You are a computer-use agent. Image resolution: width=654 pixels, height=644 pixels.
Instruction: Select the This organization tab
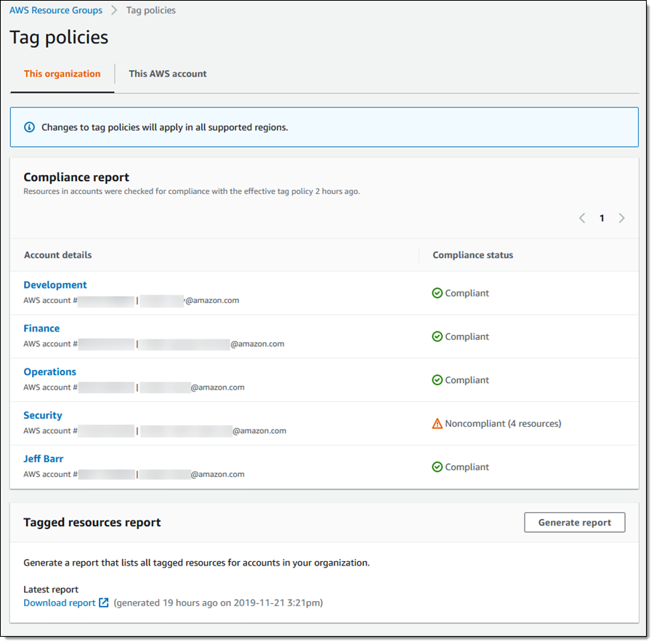coord(62,73)
